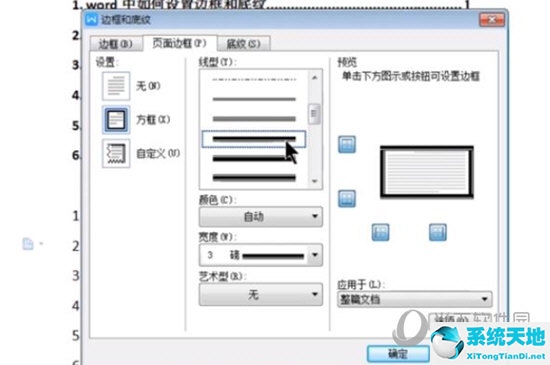Toggle the right border button in preview

(438, 232)
